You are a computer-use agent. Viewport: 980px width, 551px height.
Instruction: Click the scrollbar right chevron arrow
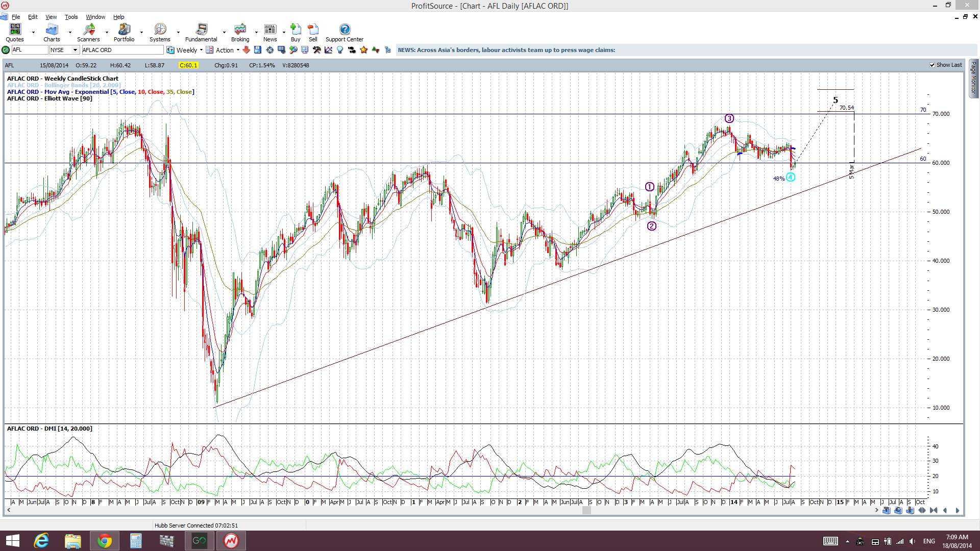pyautogui.click(x=877, y=510)
